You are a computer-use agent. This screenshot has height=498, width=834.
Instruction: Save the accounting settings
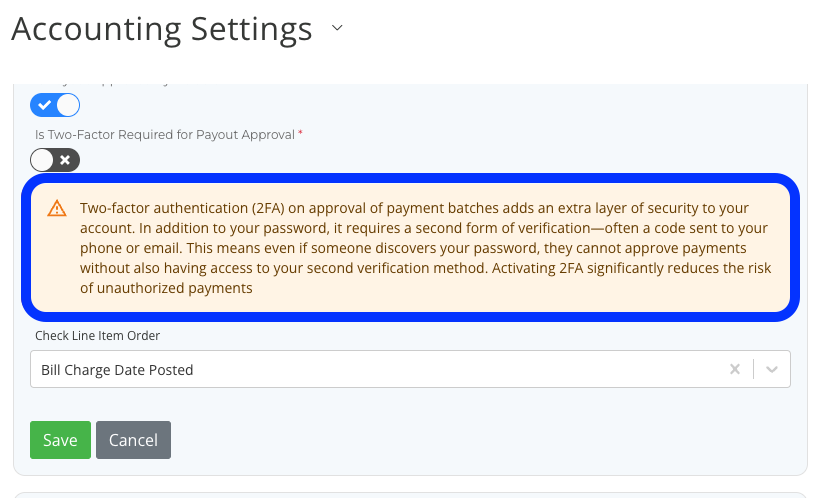click(x=60, y=440)
